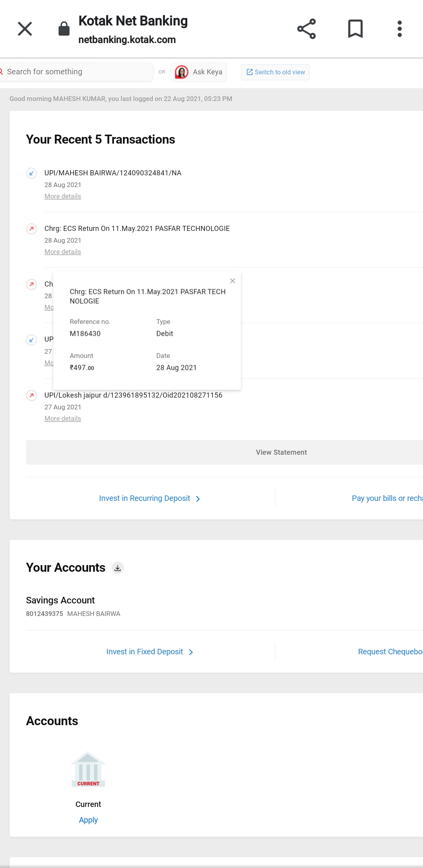Open Pay your bills or recharge link
Viewport: 423px width, 868px height.
click(387, 499)
